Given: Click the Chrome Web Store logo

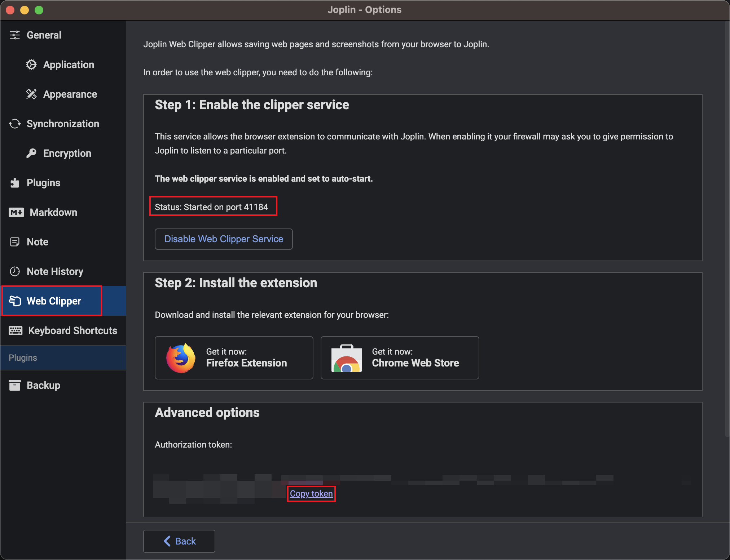Looking at the screenshot, I should coord(346,358).
